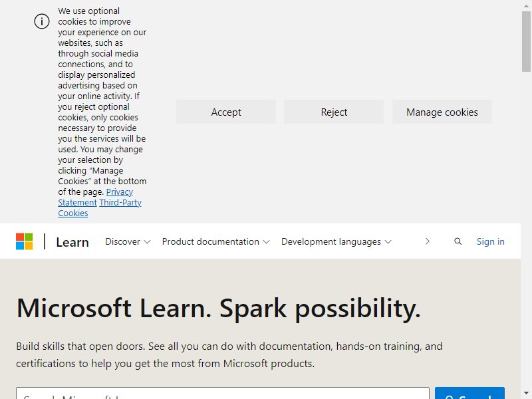Click the vertical scrollbar thumb
532x399 pixels.
coord(526,41)
